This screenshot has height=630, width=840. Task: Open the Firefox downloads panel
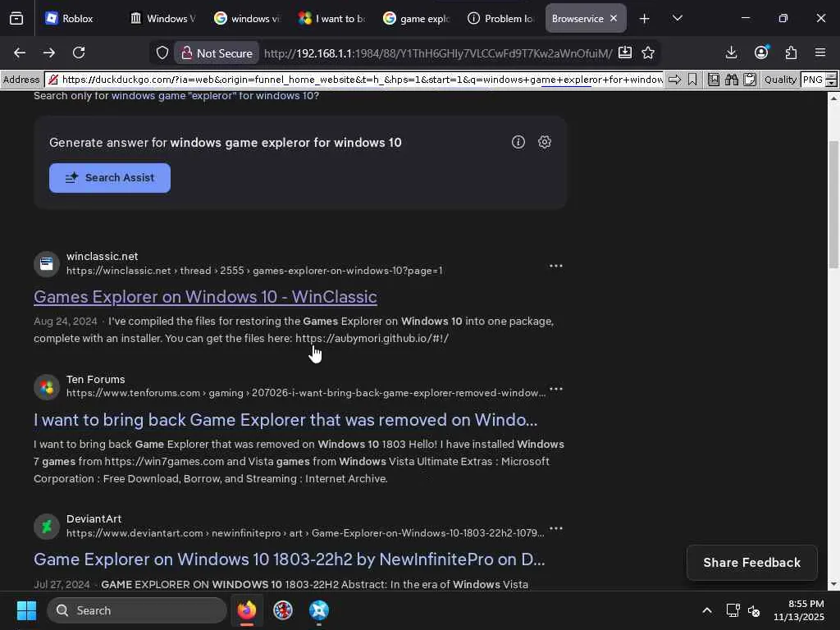tap(731, 52)
